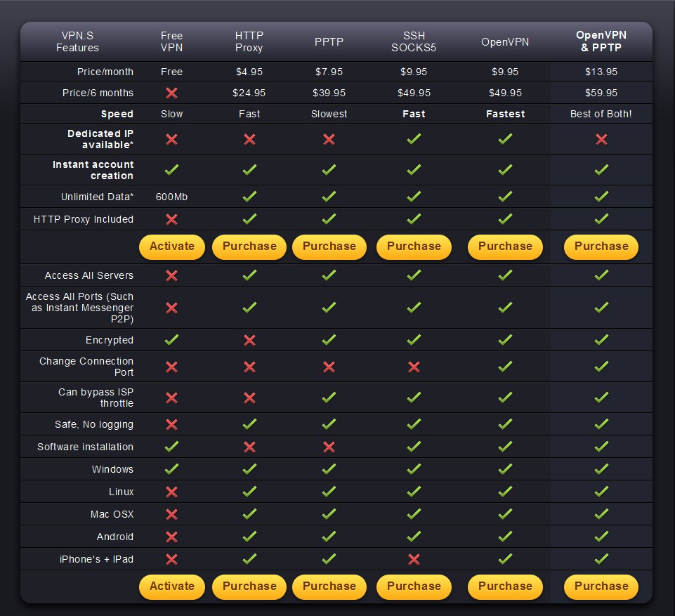
Task: Click top Purchase button for SSH SOCKS5
Action: pyautogui.click(x=414, y=247)
